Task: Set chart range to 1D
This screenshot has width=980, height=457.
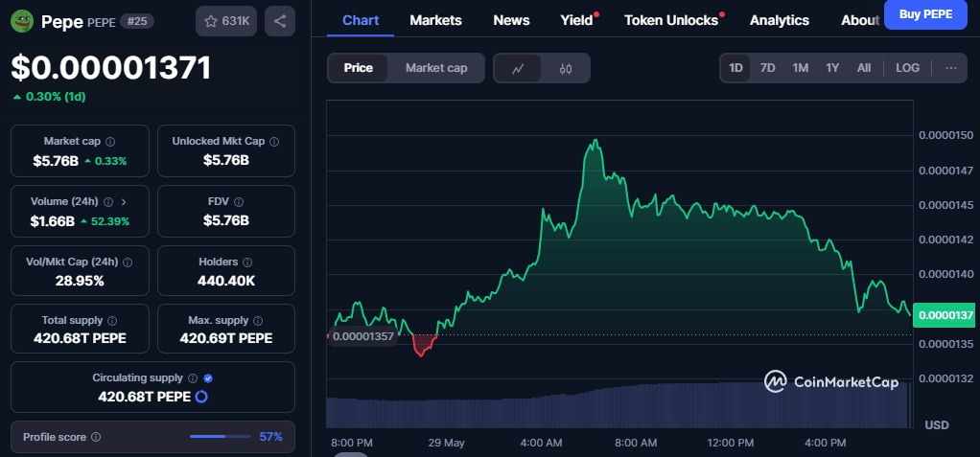Action: tap(735, 68)
